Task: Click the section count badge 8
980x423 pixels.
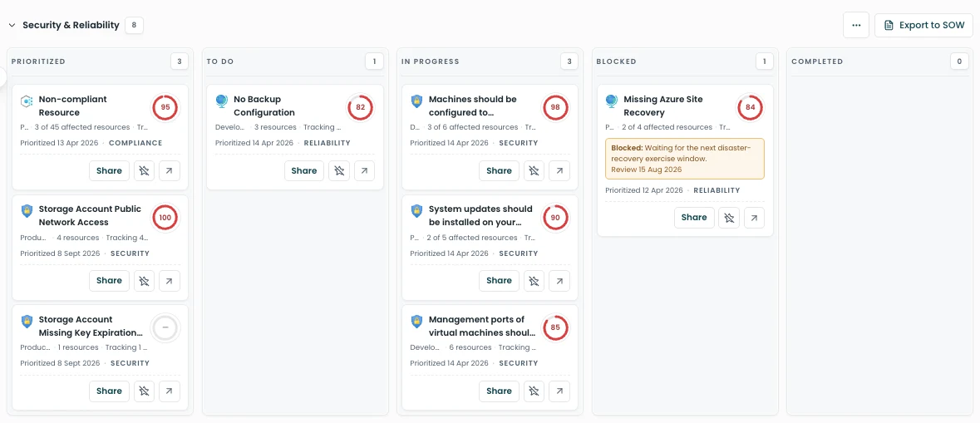Action: point(134,26)
